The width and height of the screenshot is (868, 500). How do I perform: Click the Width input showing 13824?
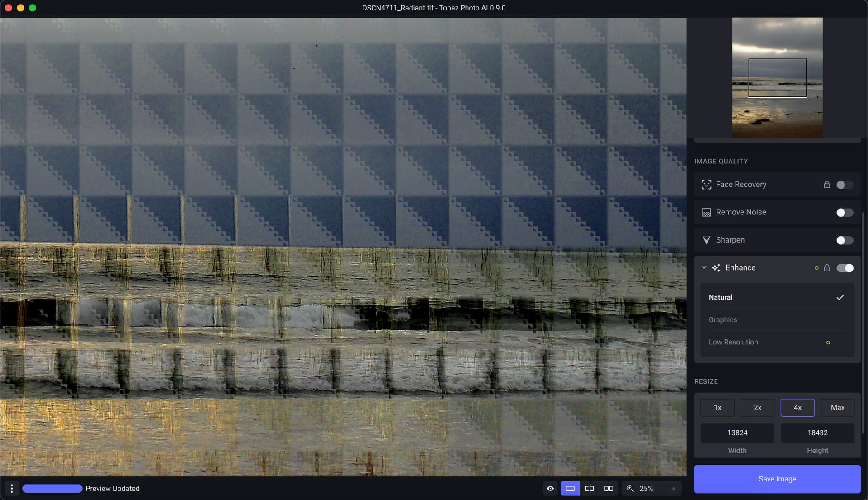(x=737, y=433)
